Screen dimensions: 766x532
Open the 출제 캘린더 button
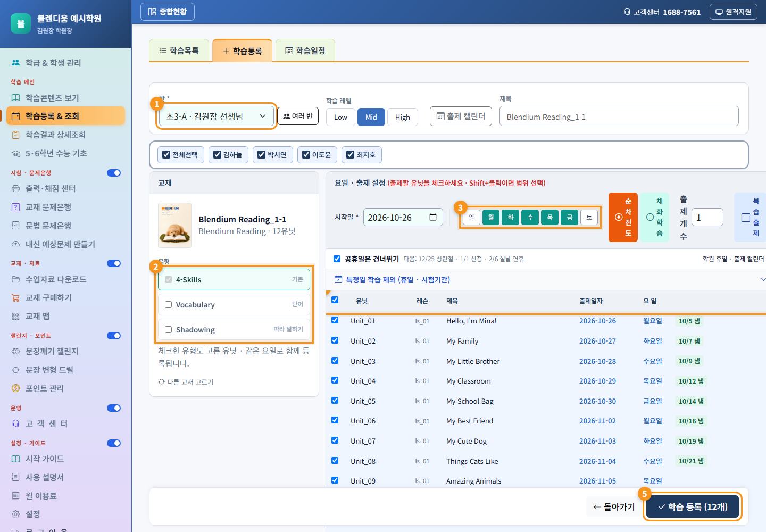pos(461,116)
